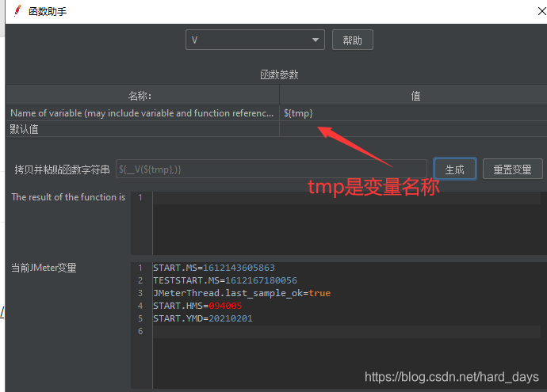Viewport: 547px width, 392px height.
Task: Click the JMeterThread.last_sample_ok=true line
Action: 242,293
